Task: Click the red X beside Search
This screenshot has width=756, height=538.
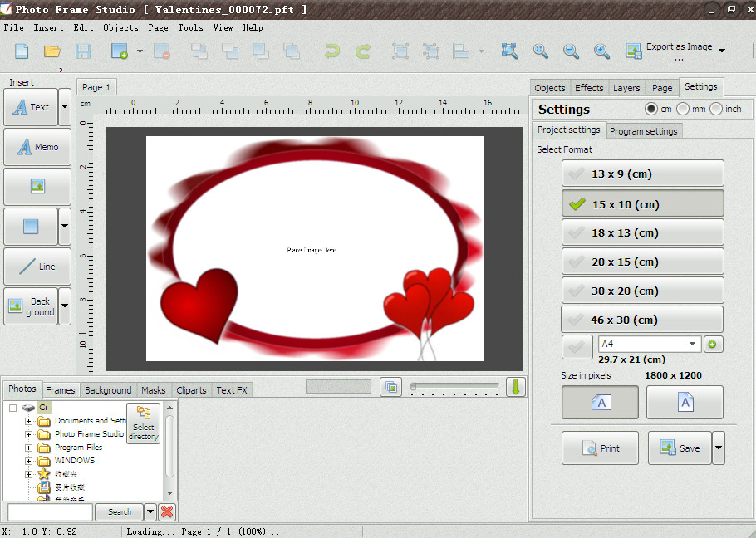Action: point(167,512)
